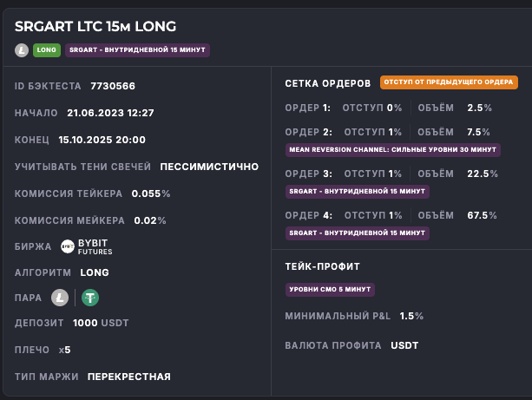Select the Уровни СМО 5 минут tag
This screenshot has width=532, height=400.
click(331, 289)
